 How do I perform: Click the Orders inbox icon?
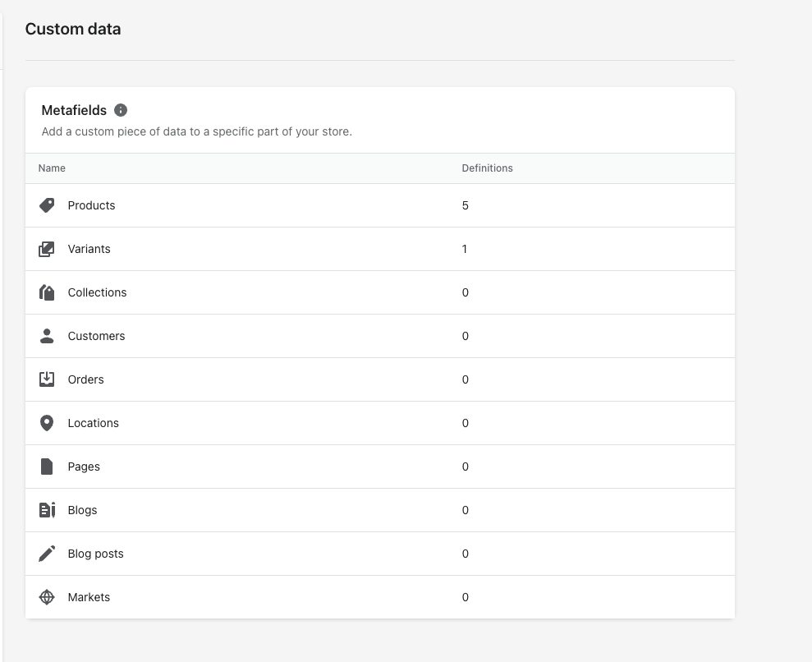pos(47,379)
